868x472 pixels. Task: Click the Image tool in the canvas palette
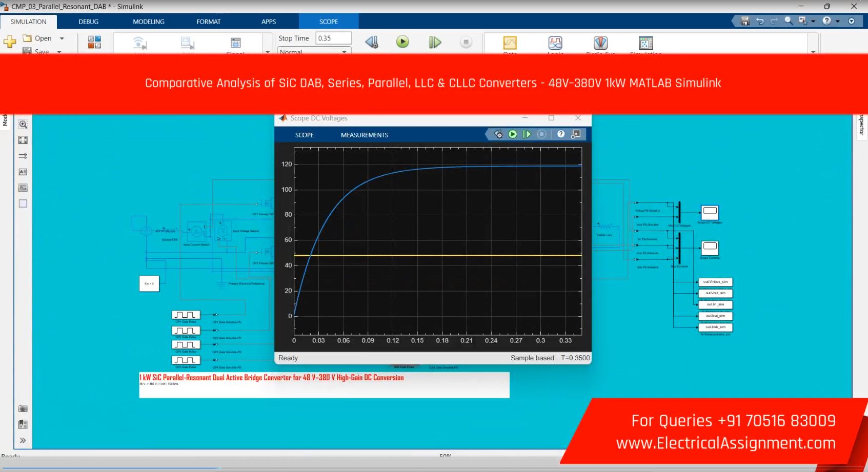(x=23, y=188)
